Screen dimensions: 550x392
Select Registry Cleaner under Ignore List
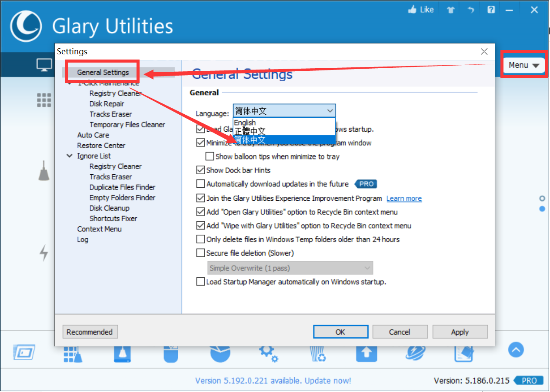pos(116,166)
